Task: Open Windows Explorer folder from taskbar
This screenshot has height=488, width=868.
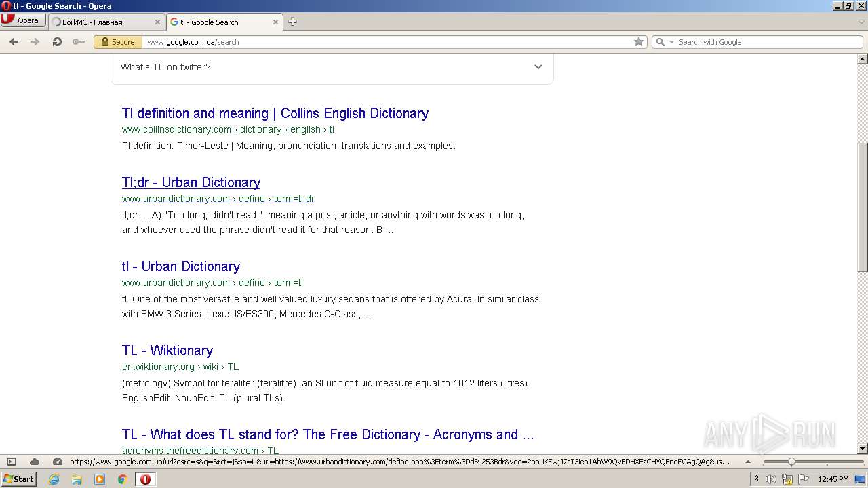Action: (x=77, y=479)
